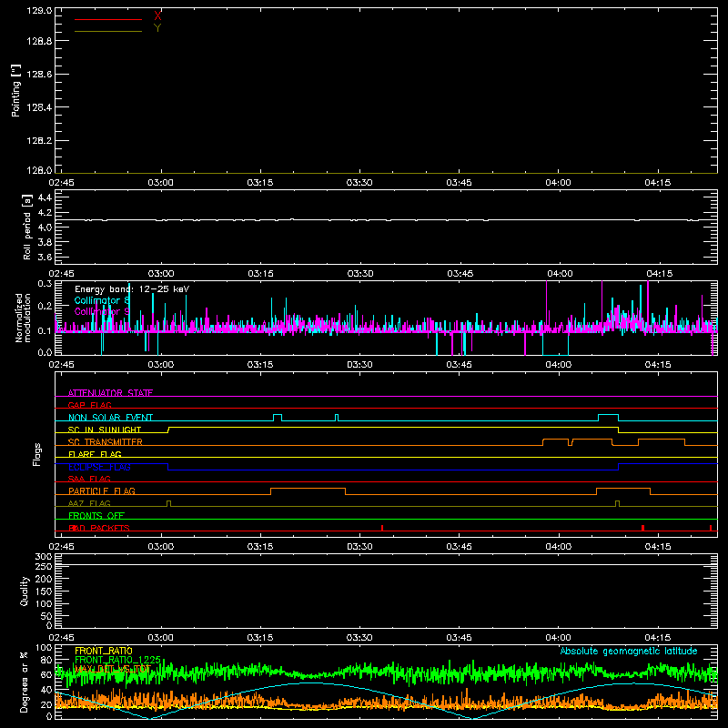
Task: Click the BAD_PACKETS flag label
Action: [99, 528]
